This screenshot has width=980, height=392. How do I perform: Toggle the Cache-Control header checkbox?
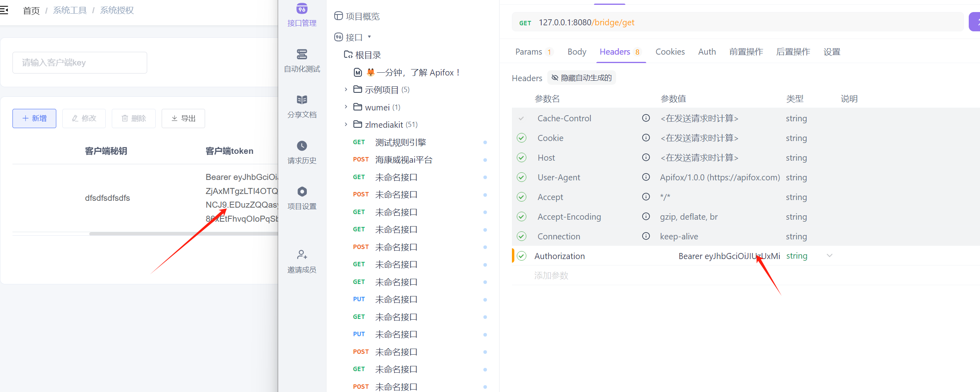click(x=522, y=118)
